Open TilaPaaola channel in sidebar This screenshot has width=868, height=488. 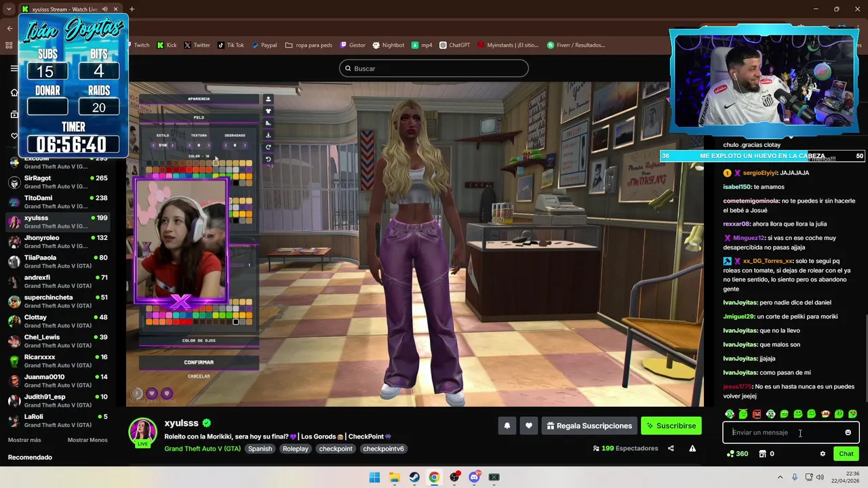[x=57, y=261]
